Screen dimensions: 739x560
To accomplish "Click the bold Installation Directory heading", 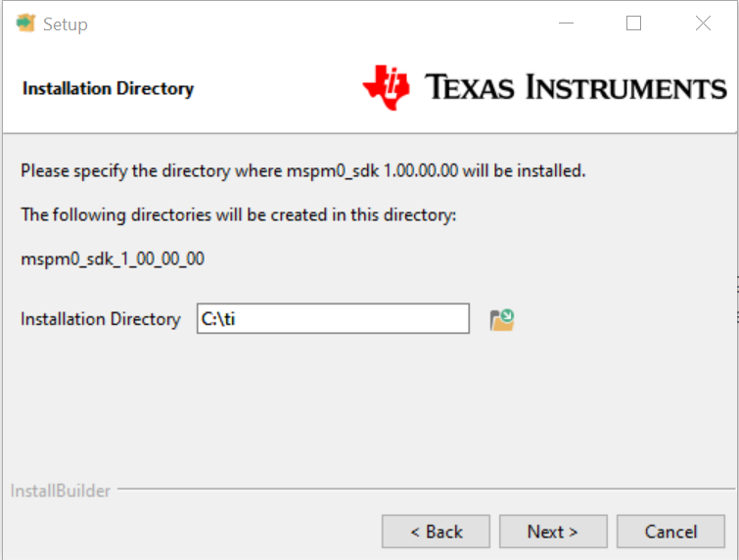I will (x=109, y=88).
